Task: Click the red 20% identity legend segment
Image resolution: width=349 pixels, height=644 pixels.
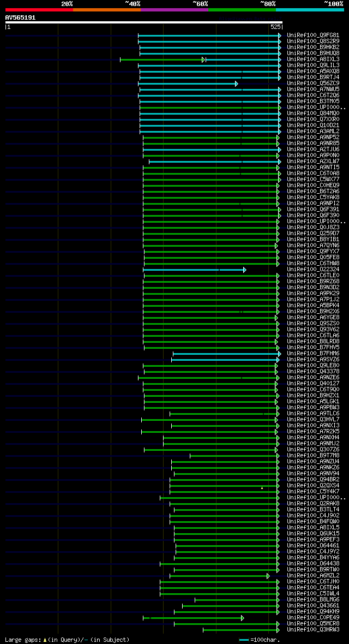Action: [39, 9]
